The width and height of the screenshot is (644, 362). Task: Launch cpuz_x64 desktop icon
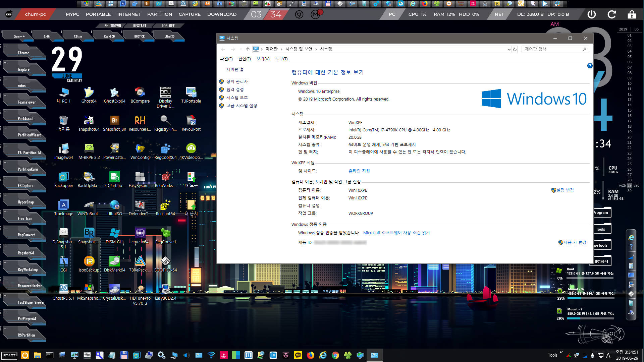pos(140,236)
